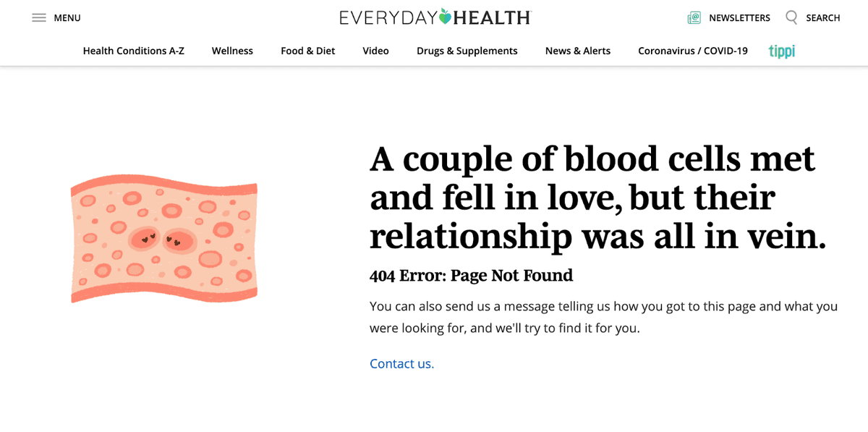Click the SEARCH label
Viewport: 868px width, 432px height.
[x=823, y=18]
